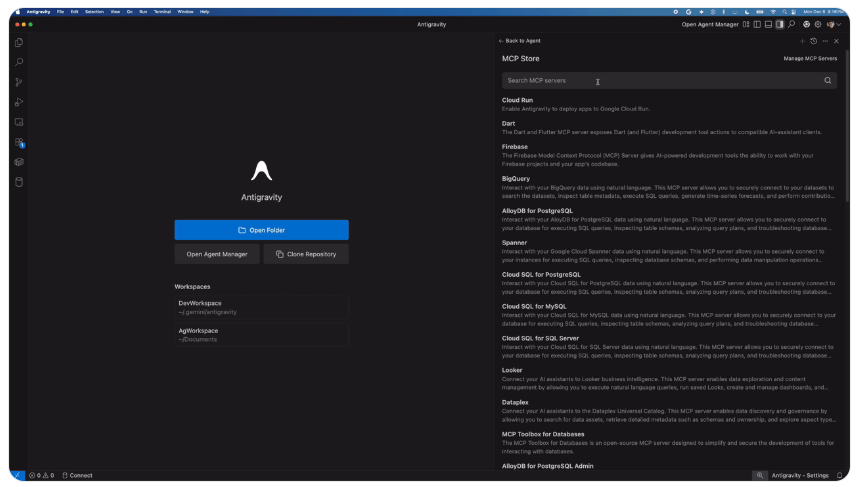This screenshot has height=487, width=865.
Task: Open the View menu
Action: (x=115, y=12)
